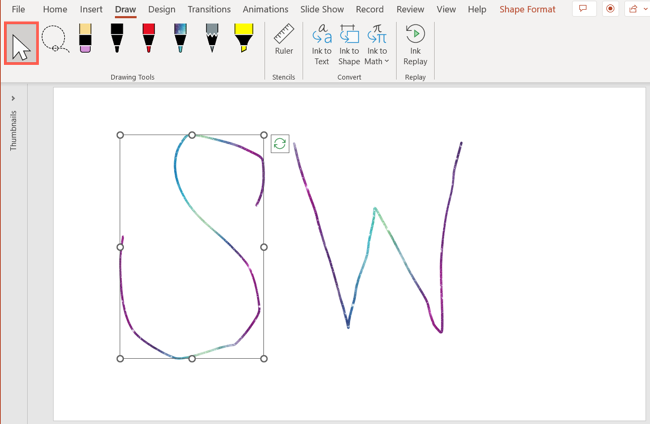Open the Share dropdown arrow

click(645, 9)
